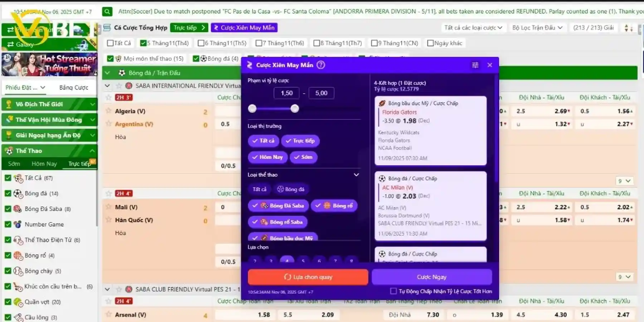Open filter settings icon in dialog header
Image resolution: width=644 pixels, height=322 pixels.
(475, 65)
